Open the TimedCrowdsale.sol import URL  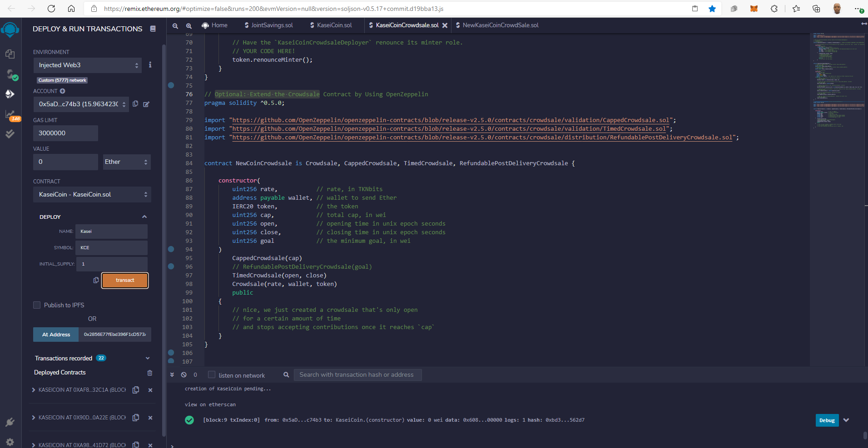pyautogui.click(x=449, y=129)
